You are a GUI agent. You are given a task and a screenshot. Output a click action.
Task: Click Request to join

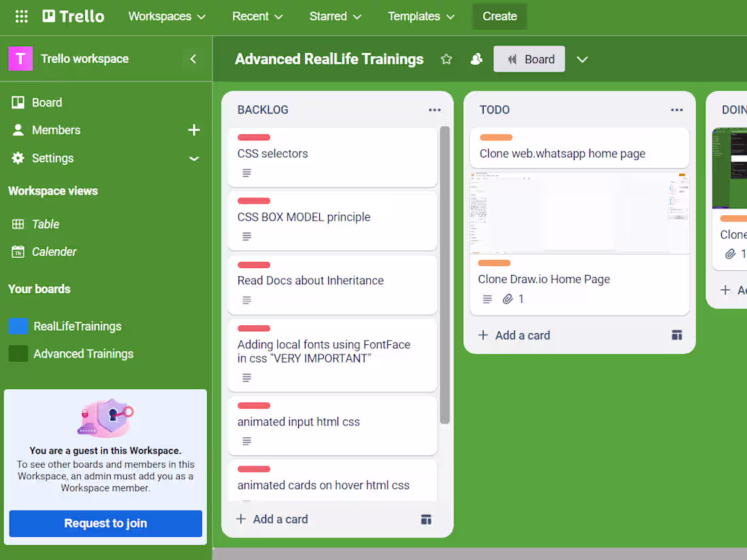(x=105, y=523)
